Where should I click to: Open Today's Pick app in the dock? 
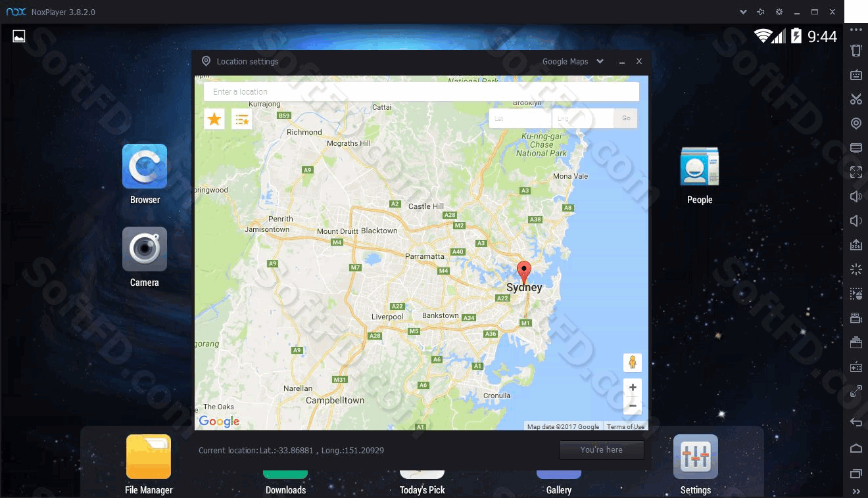422,474
